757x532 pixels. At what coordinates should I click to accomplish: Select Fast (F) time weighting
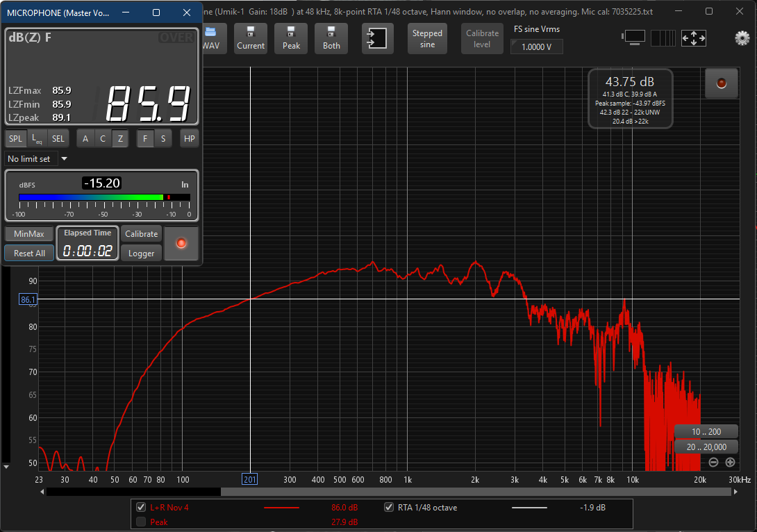click(x=145, y=138)
